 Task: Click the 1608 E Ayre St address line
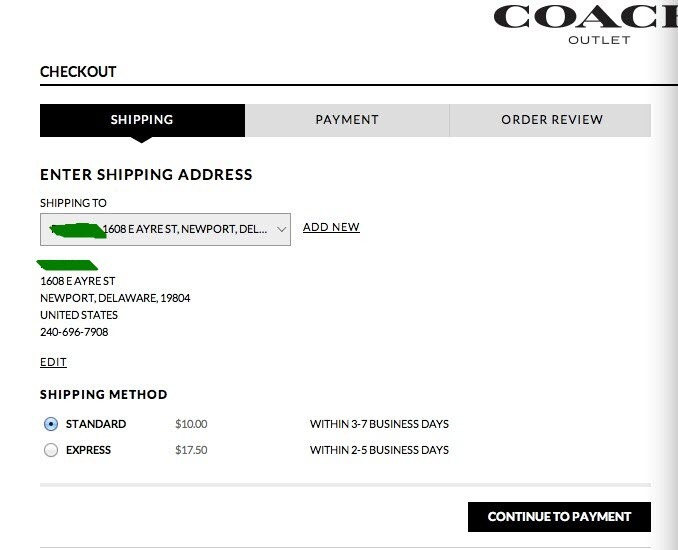[x=77, y=281]
